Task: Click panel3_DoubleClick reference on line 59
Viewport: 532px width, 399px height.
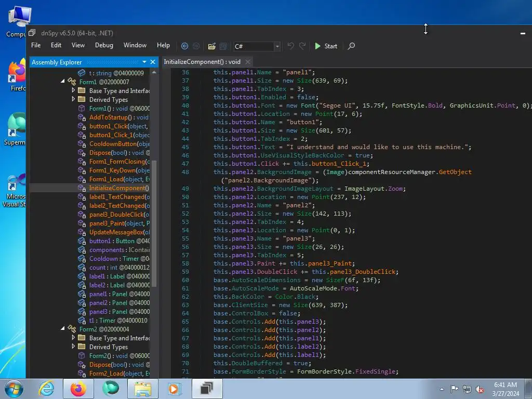Action: 362,272
